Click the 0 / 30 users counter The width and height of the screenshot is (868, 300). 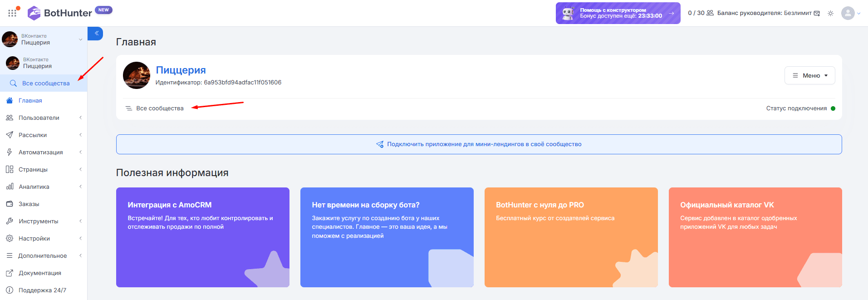701,13
